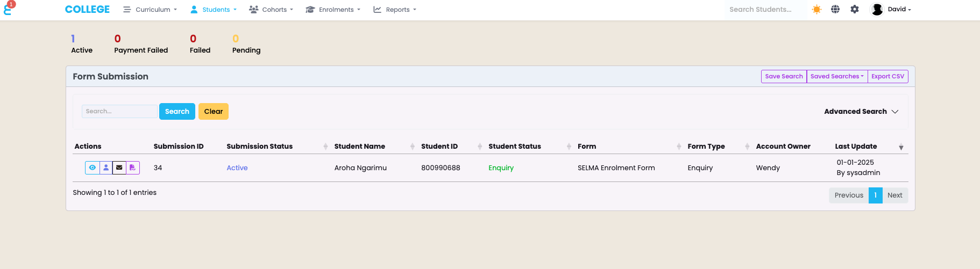Toggle the sun light-mode icon
The width and height of the screenshot is (980, 269).
click(816, 9)
